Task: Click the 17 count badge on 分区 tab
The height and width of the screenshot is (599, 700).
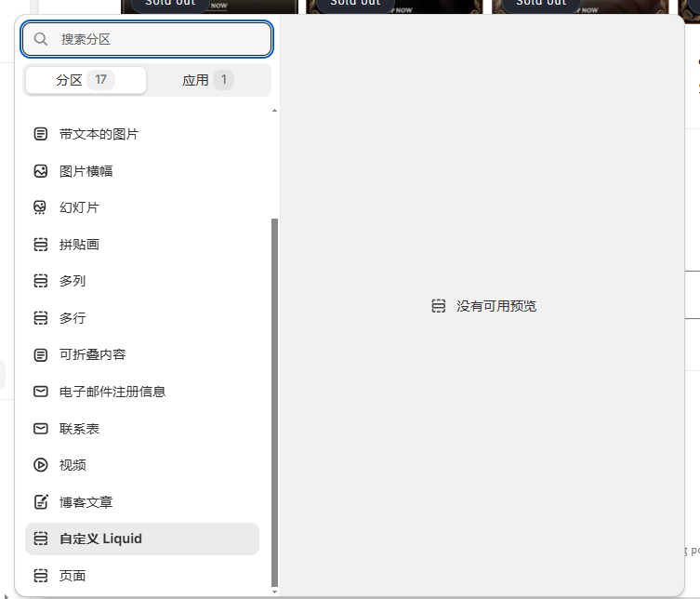Action: click(101, 80)
